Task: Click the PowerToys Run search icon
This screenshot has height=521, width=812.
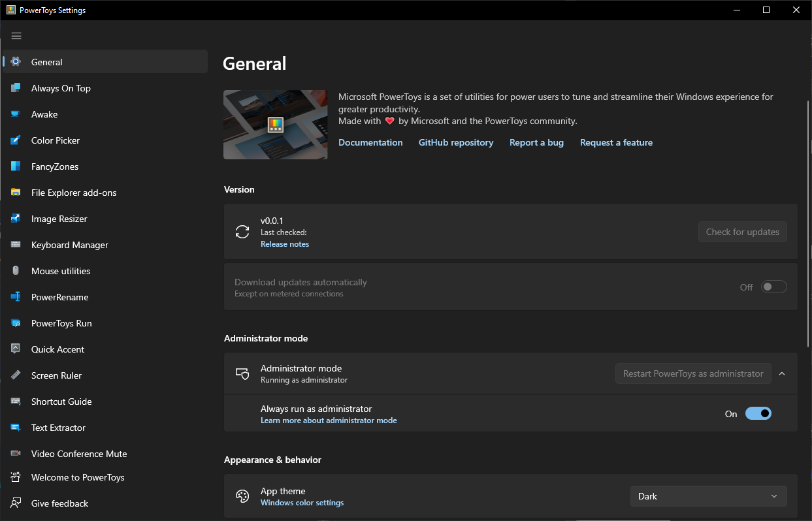Action: (x=16, y=323)
